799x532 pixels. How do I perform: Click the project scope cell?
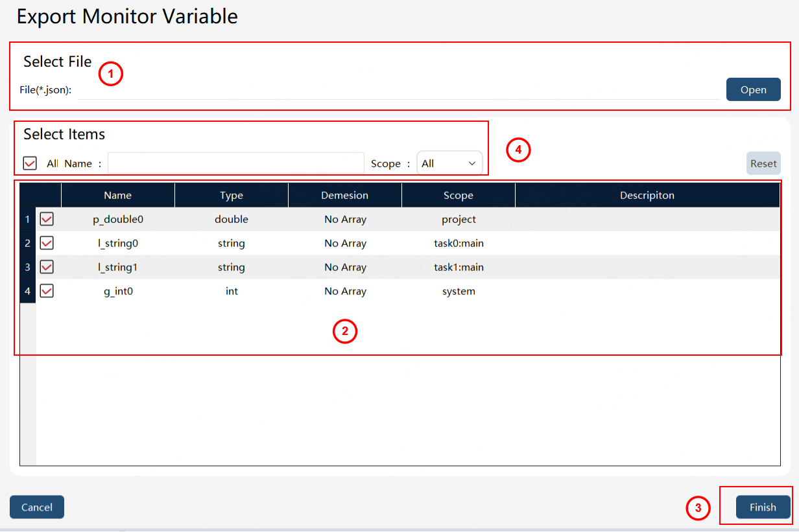tap(459, 219)
